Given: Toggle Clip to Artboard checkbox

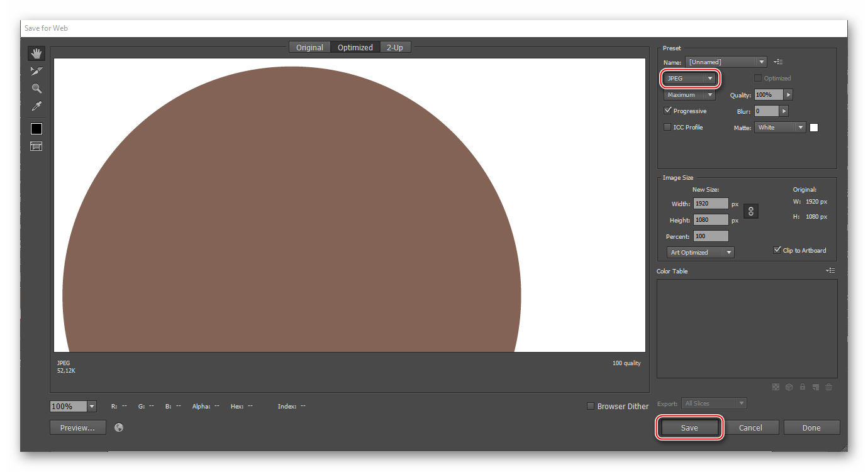Looking at the screenshot, I should click(x=777, y=250).
